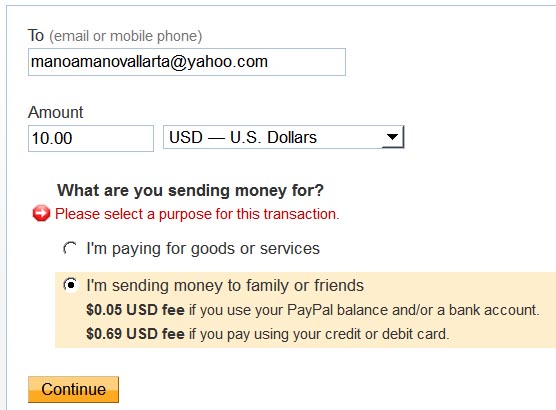Screen dimensions: 556x410
Task: Click the "(email or mobile phone)" hint text
Action: pyautogui.click(x=126, y=36)
